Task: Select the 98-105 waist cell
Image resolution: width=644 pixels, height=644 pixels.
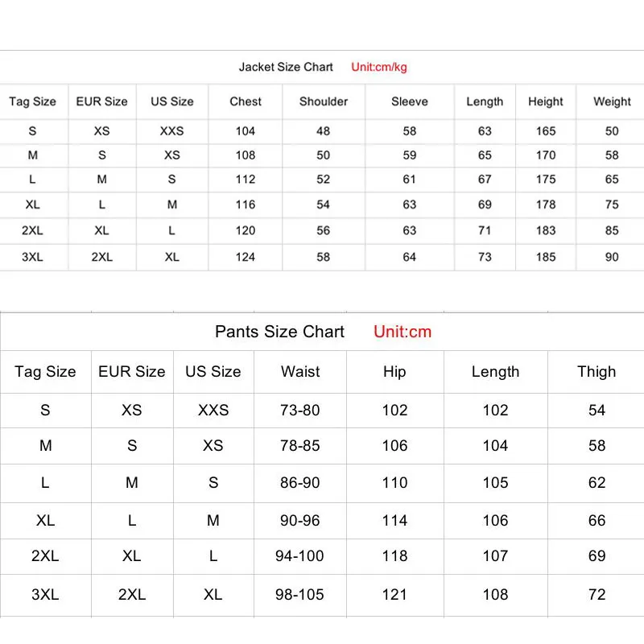Action: (x=300, y=595)
